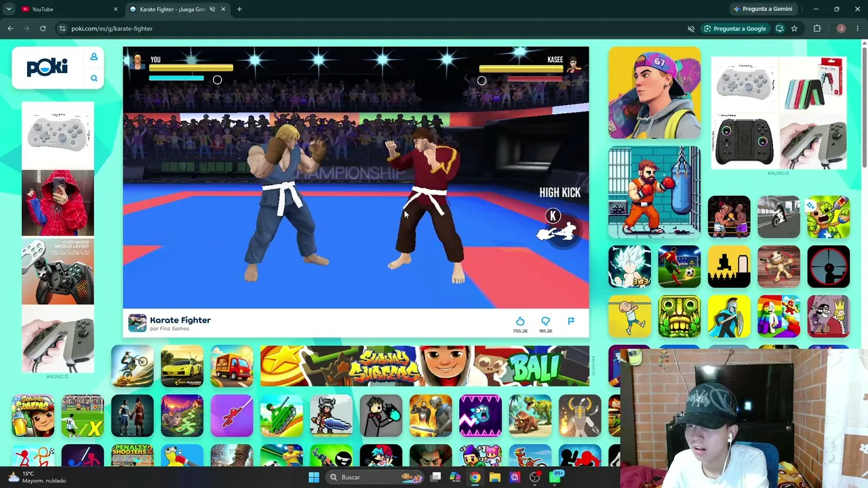Expand the tab search dropdown
The image size is (868, 488).
9,9
